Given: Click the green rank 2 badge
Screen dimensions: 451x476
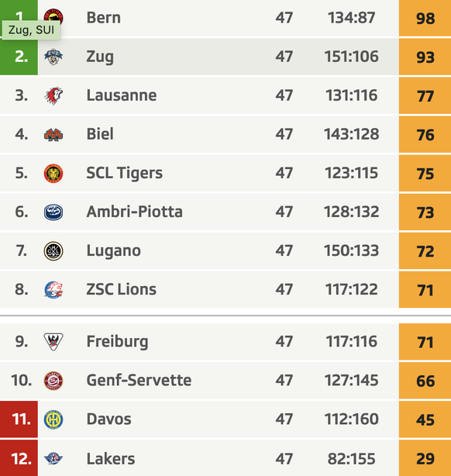Looking at the screenshot, I should coord(19,57).
